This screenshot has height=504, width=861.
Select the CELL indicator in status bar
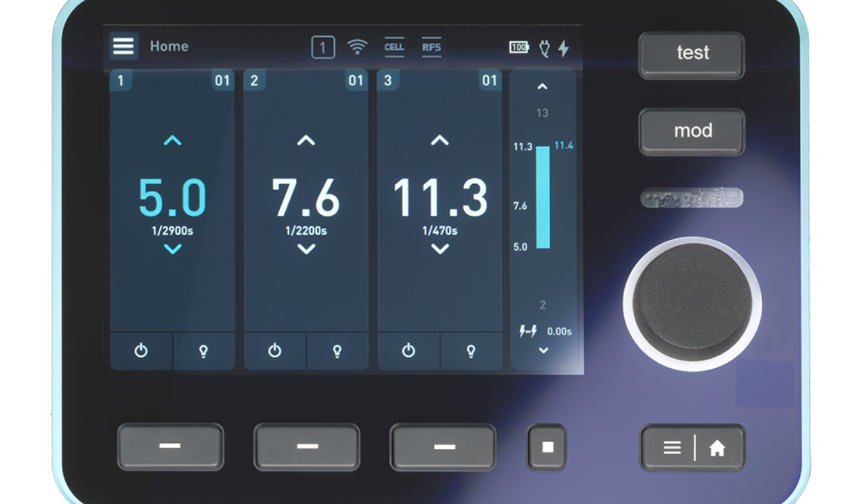click(x=394, y=47)
